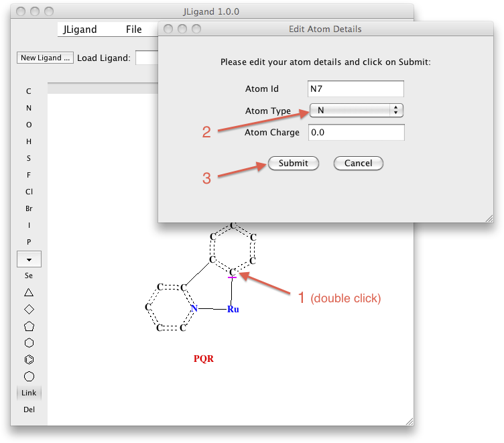Pick the Oxygen (O) element tool
This screenshot has width=504, height=443.
[29, 125]
